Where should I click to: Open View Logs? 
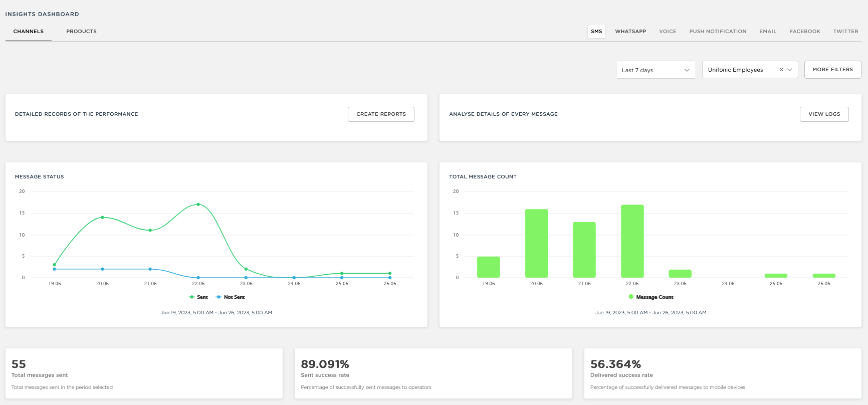coord(824,114)
